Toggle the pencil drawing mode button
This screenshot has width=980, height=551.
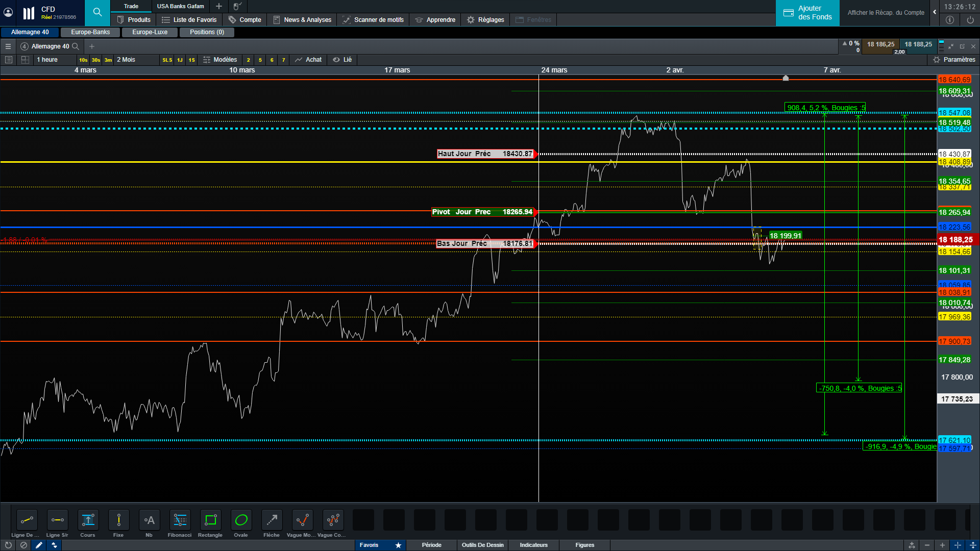39,545
